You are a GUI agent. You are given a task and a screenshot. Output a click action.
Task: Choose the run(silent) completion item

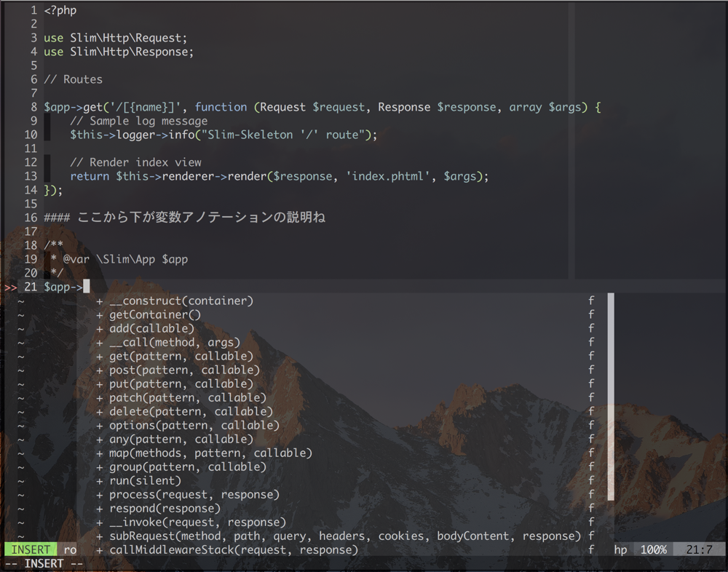click(145, 480)
